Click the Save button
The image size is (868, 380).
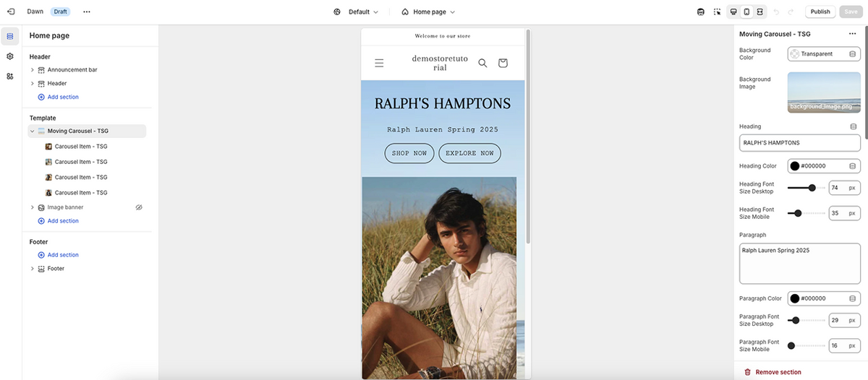point(851,12)
